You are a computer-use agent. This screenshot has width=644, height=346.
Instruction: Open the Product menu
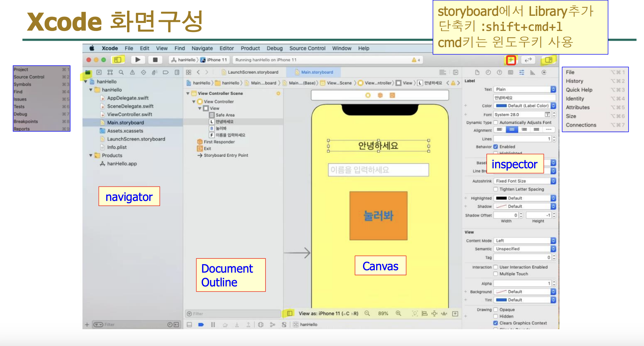pos(250,48)
